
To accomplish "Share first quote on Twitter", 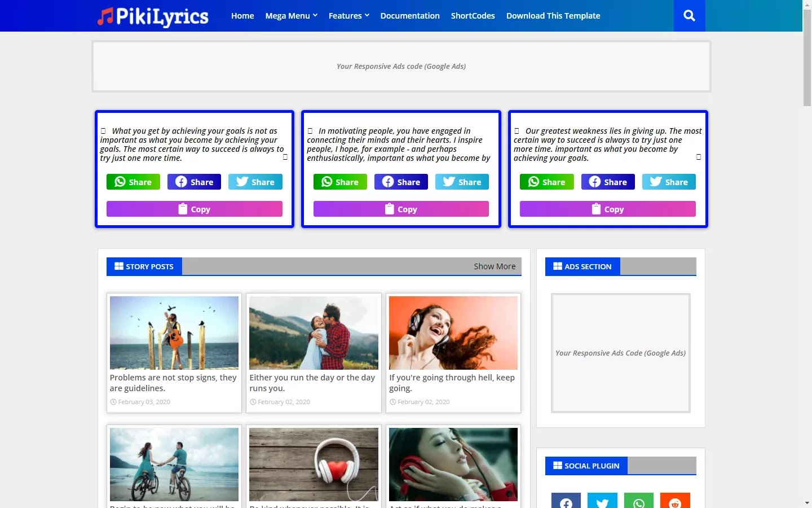I will coord(255,182).
